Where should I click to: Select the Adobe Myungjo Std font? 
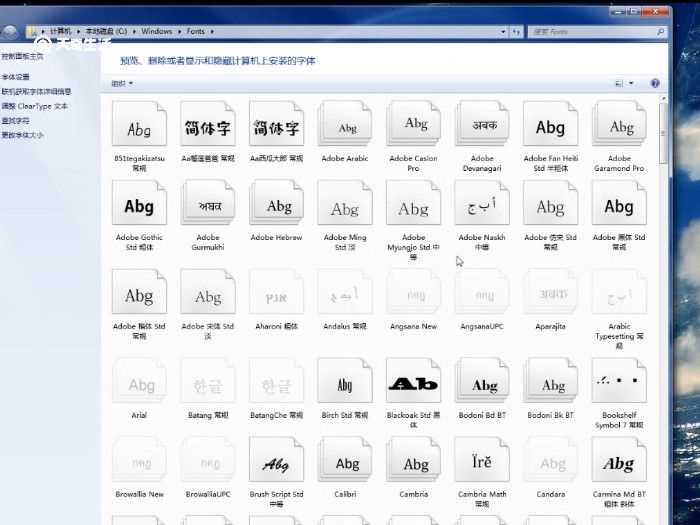pos(413,203)
